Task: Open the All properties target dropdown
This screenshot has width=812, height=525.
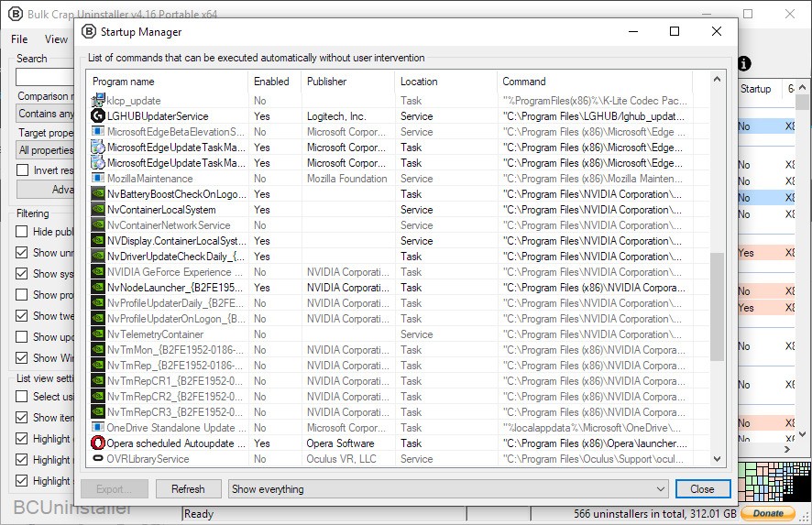Action: pos(46,150)
